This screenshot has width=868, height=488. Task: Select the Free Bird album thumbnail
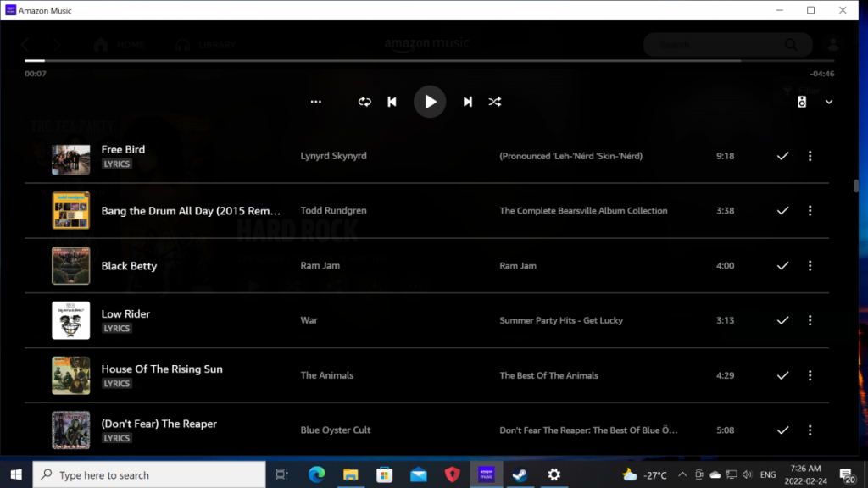[x=71, y=159]
